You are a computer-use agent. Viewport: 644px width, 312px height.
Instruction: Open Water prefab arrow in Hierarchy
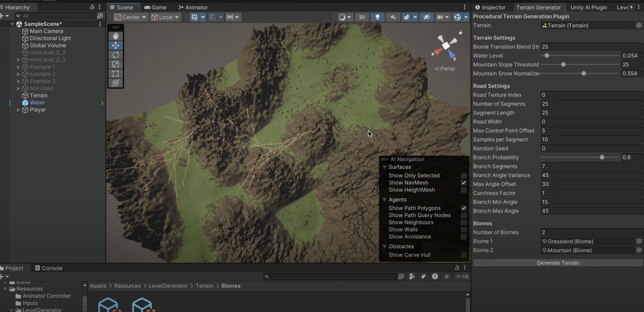pos(102,103)
